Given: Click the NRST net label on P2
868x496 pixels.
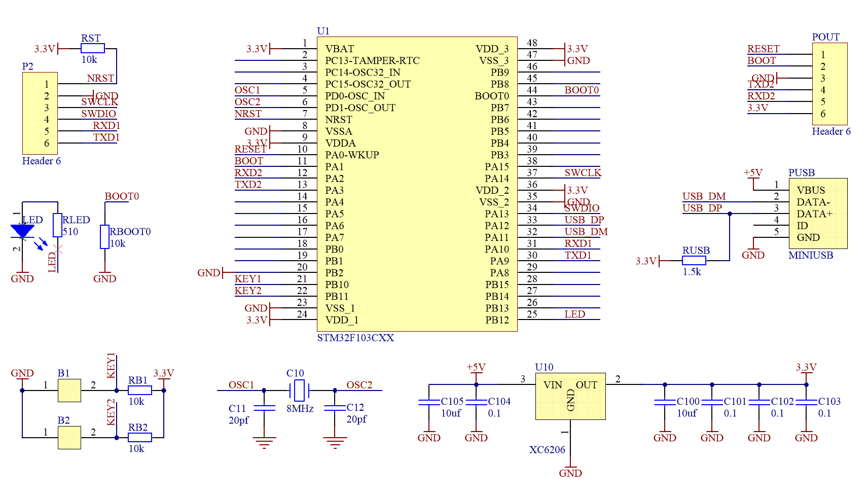Looking at the screenshot, I should pyautogui.click(x=100, y=79).
